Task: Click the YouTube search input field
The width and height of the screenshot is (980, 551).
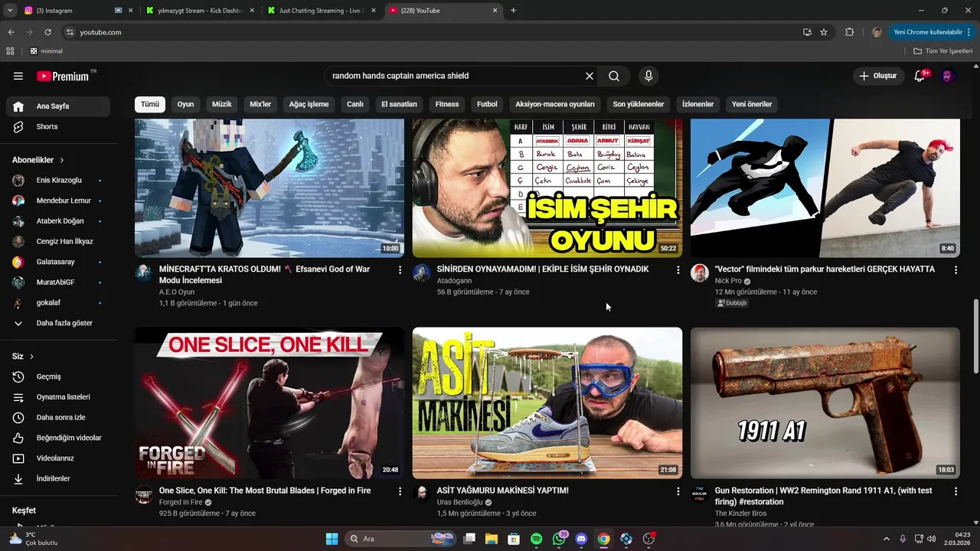Action: pos(455,76)
